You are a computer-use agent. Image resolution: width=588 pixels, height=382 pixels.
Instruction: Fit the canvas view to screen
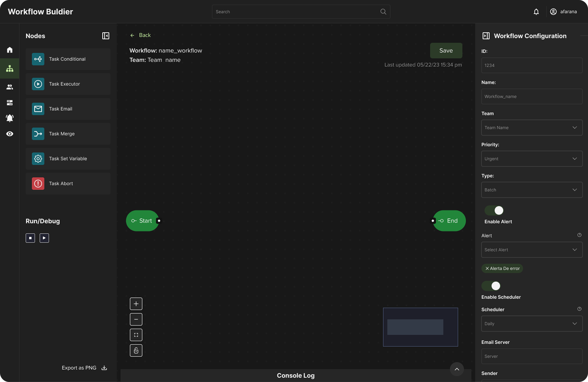click(x=136, y=335)
